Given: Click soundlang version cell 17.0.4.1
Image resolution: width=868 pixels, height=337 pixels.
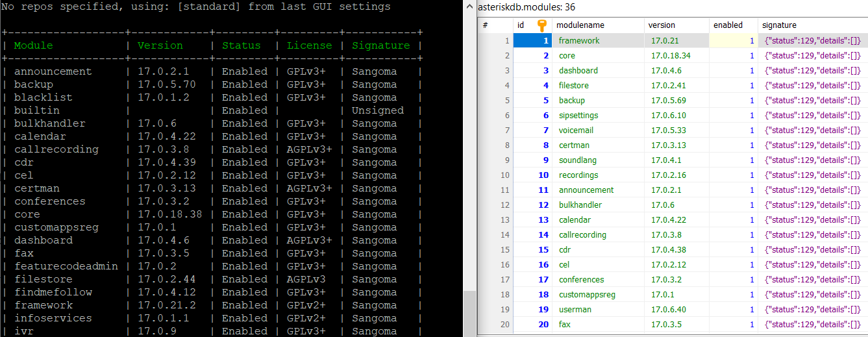Looking at the screenshot, I should pyautogui.click(x=665, y=160).
